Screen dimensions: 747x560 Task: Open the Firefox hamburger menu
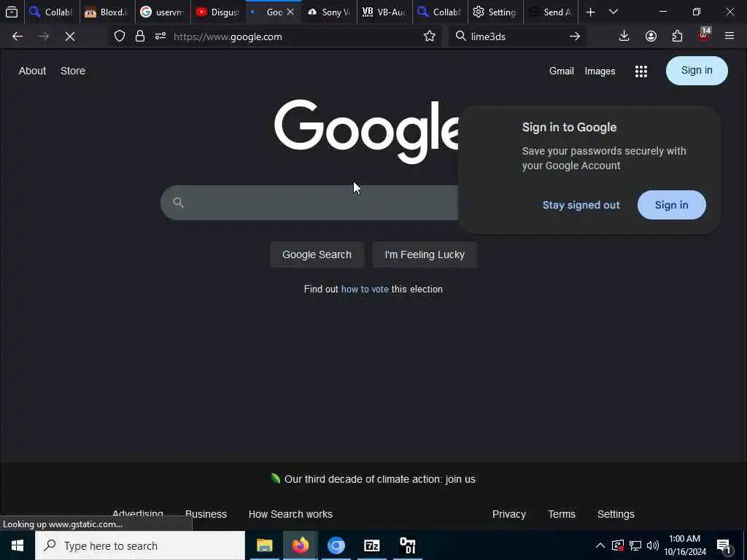(729, 36)
